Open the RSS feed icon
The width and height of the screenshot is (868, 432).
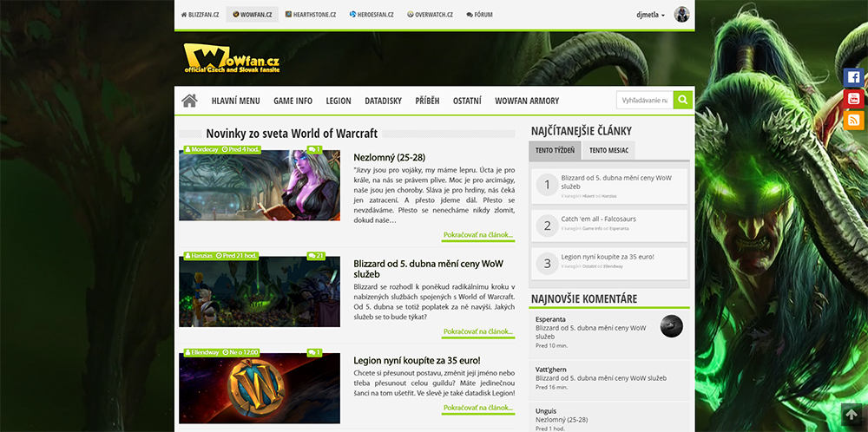(853, 121)
